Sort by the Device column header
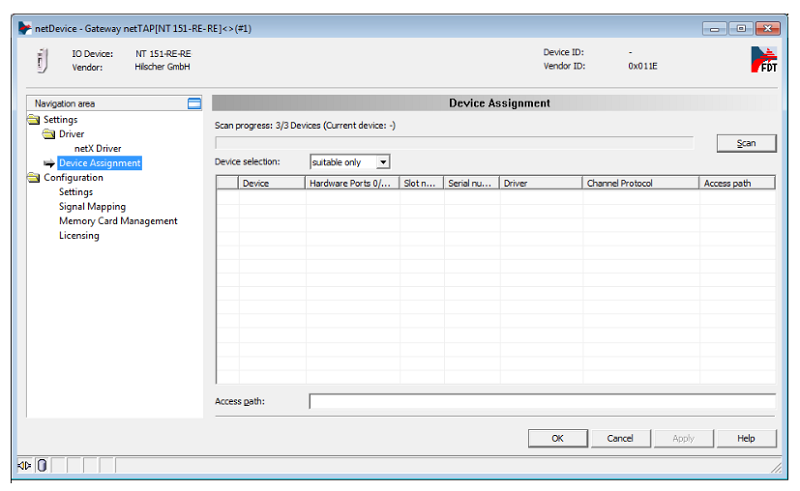 272,183
